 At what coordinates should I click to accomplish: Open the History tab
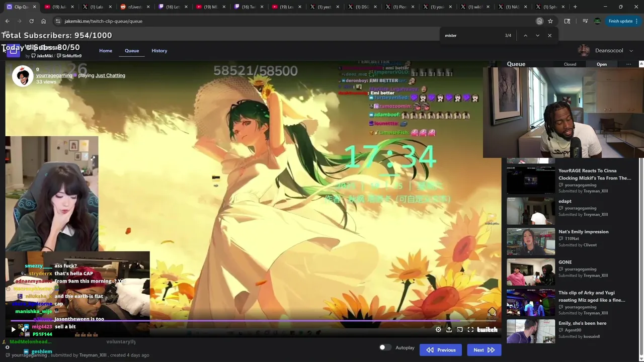159,51
